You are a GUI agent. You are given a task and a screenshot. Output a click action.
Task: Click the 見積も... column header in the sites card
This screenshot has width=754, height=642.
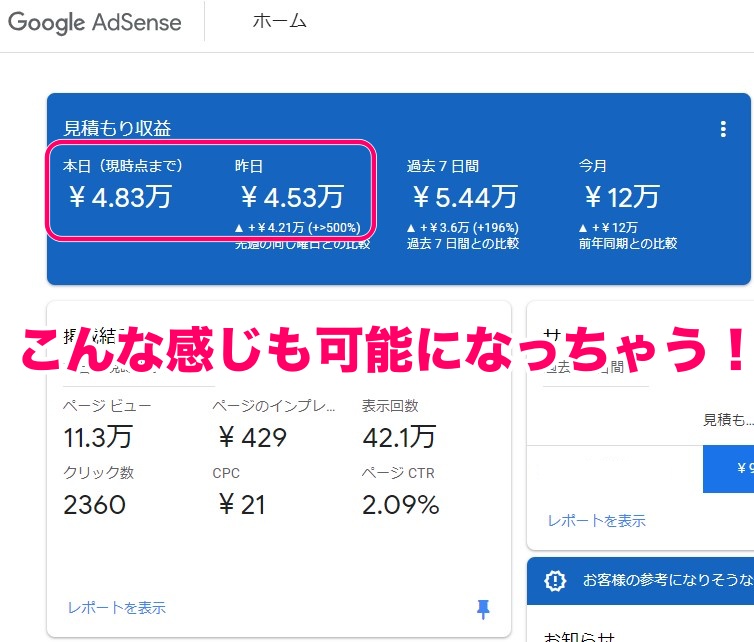pos(728,420)
